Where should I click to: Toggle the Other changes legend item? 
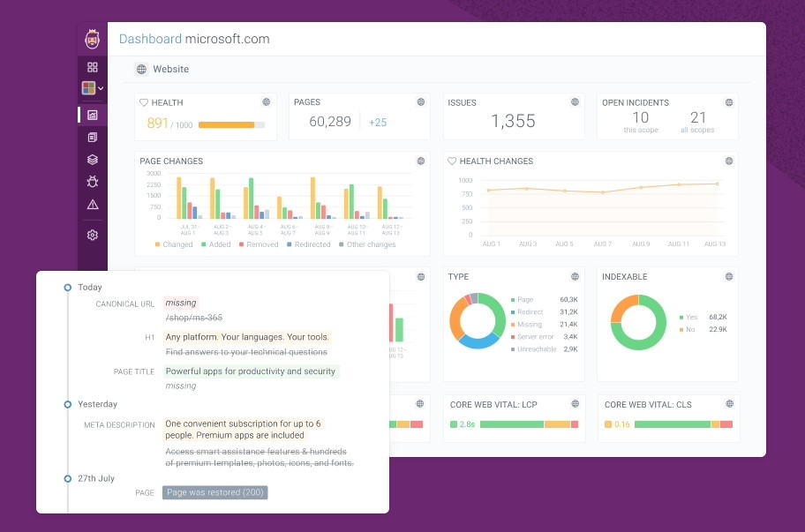click(x=367, y=244)
